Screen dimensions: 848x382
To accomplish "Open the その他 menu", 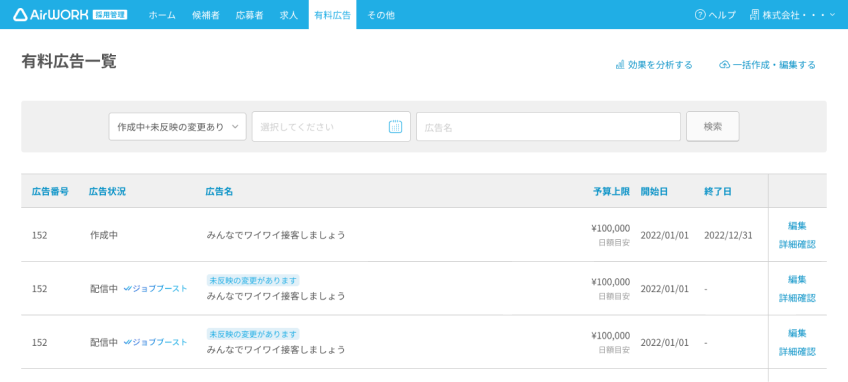I will click(381, 15).
